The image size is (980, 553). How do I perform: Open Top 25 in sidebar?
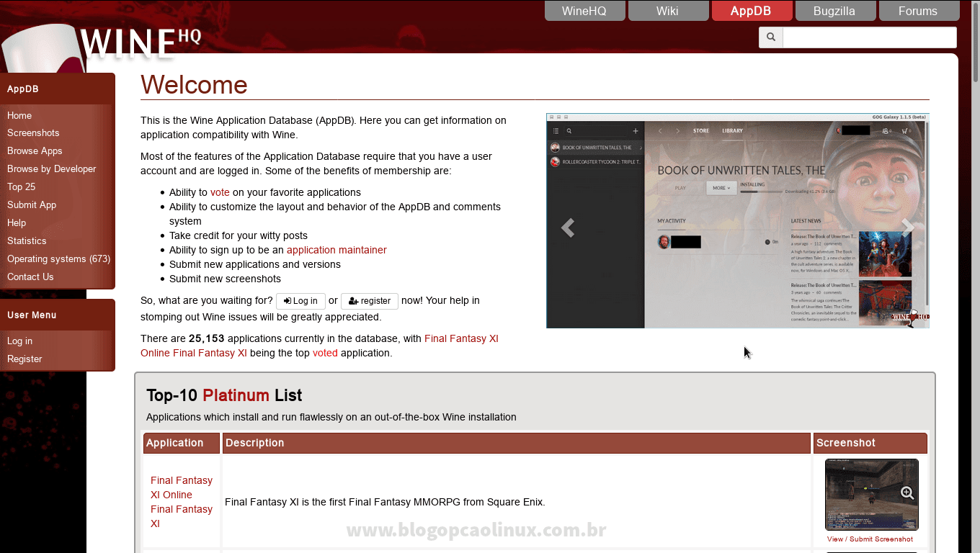click(x=21, y=187)
